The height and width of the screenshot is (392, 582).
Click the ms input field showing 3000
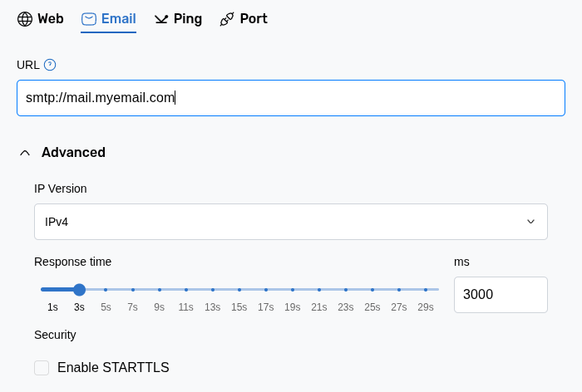point(500,295)
